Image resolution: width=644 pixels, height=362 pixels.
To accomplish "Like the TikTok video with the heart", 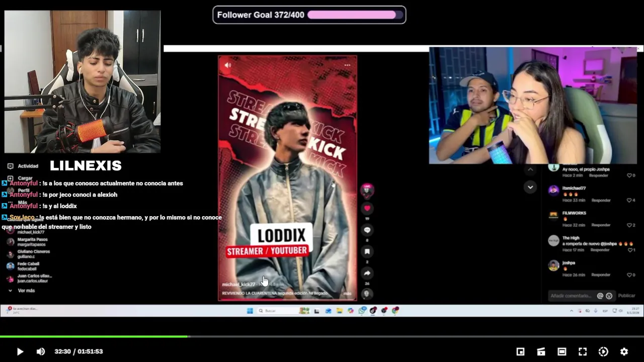I will 367,208.
